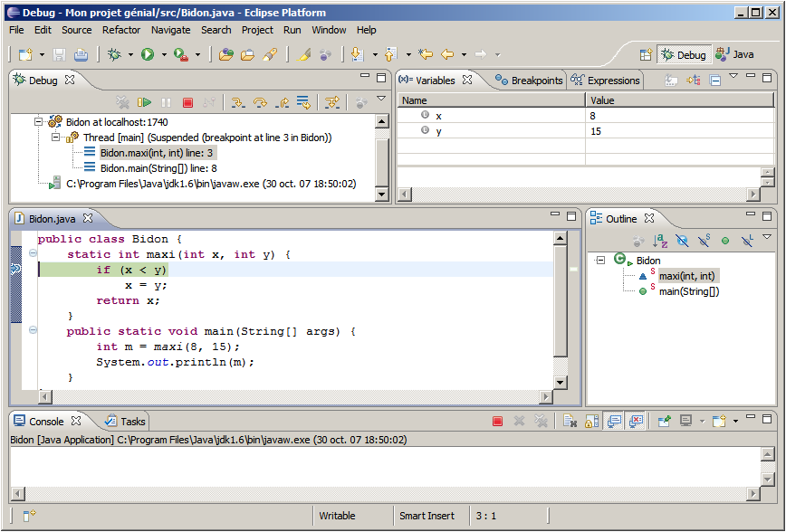This screenshot has height=532, width=786.
Task: Click the Resume button in Debug view
Action: coord(144,103)
